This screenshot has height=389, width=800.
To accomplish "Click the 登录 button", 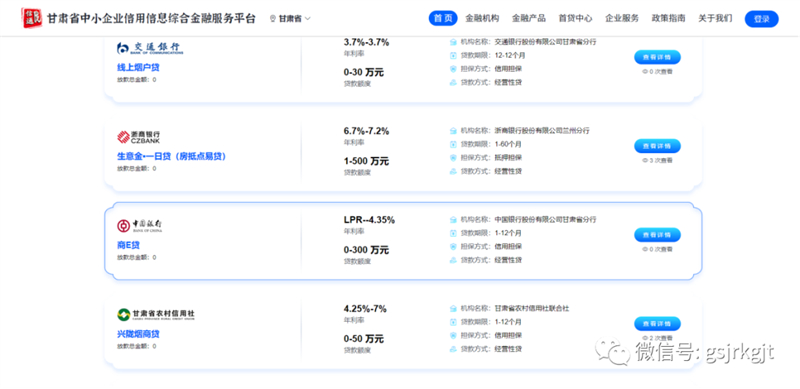I will point(761,19).
